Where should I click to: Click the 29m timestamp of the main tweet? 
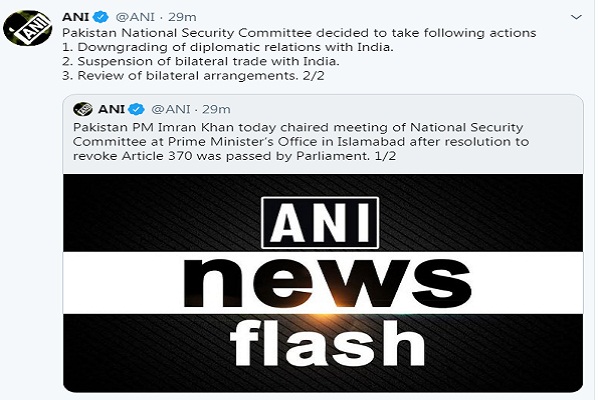click(182, 17)
